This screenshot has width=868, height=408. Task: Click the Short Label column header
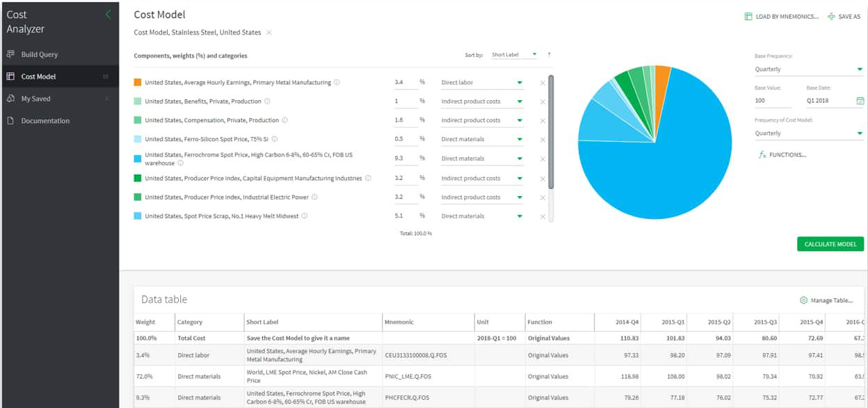tap(313, 323)
